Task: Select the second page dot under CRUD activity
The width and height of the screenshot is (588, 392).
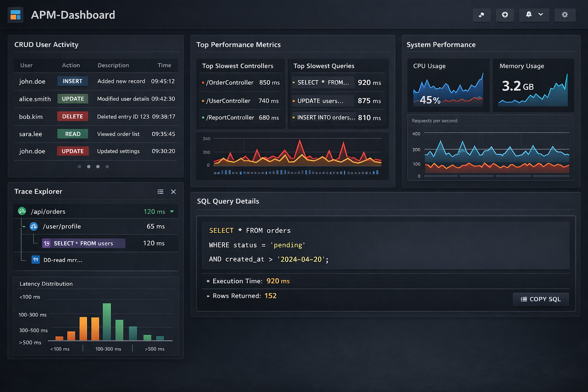Action: tap(88, 167)
